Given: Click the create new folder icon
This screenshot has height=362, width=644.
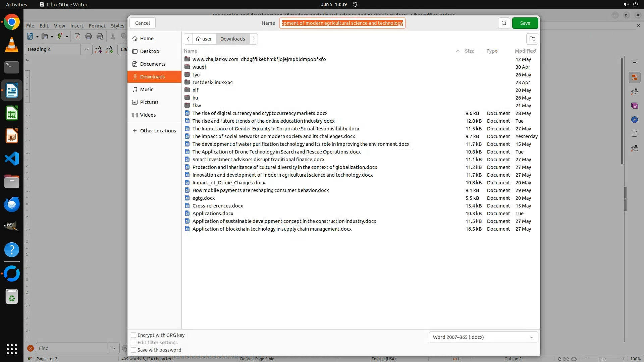Looking at the screenshot, I should click(532, 39).
